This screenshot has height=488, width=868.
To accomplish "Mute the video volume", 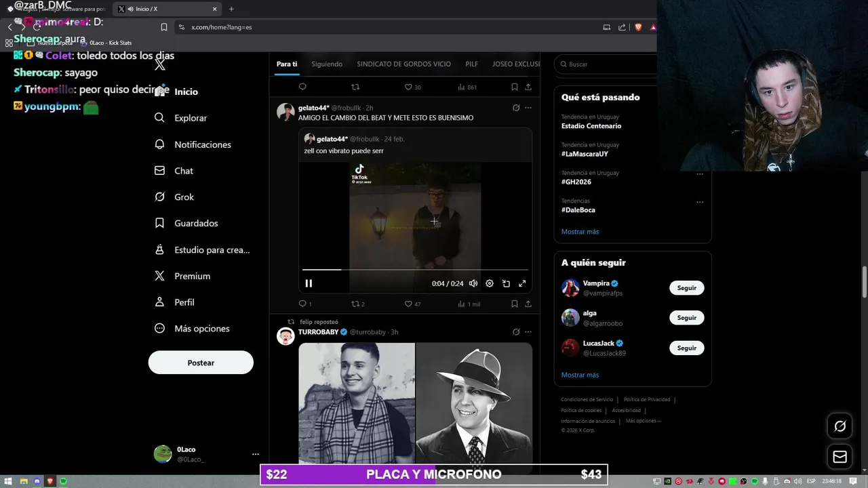I will click(x=473, y=283).
